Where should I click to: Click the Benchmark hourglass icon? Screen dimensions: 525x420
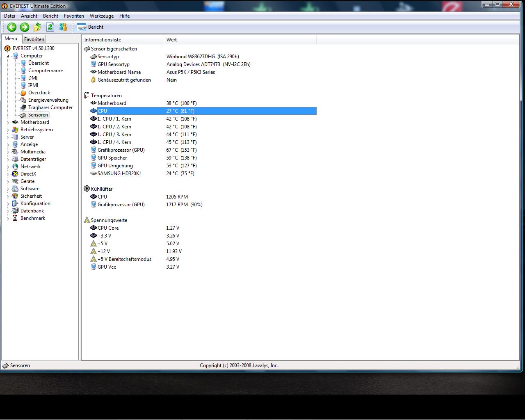[x=15, y=218]
